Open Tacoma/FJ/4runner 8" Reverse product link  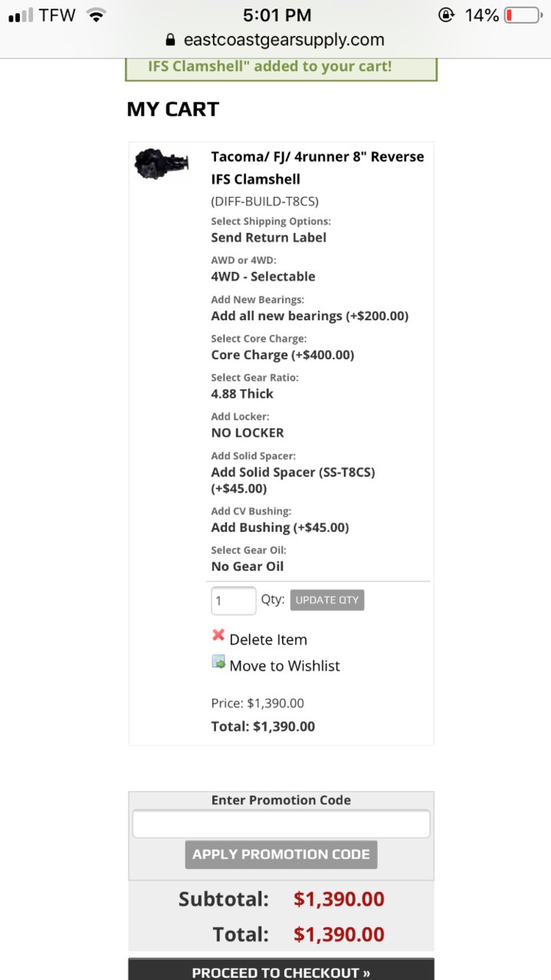(317, 168)
